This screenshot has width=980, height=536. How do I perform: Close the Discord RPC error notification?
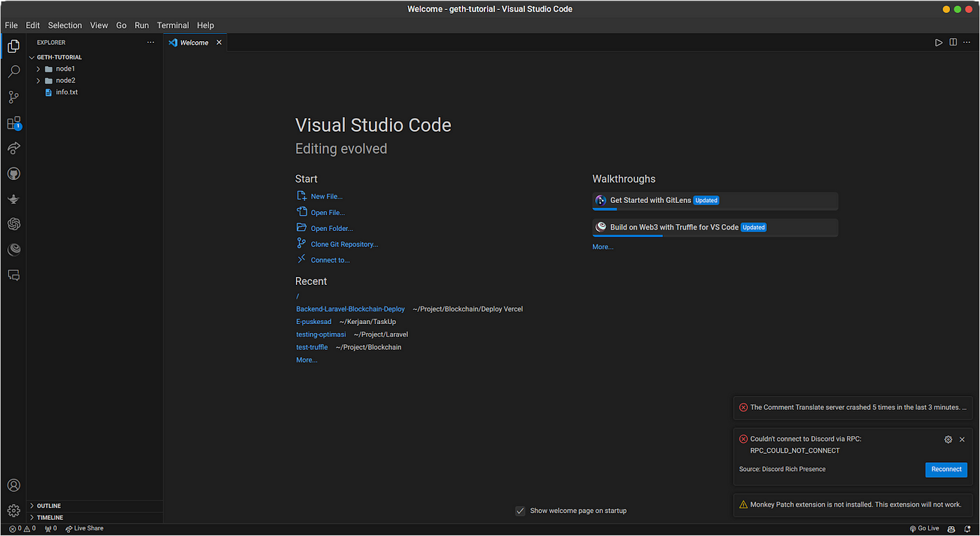tap(962, 439)
